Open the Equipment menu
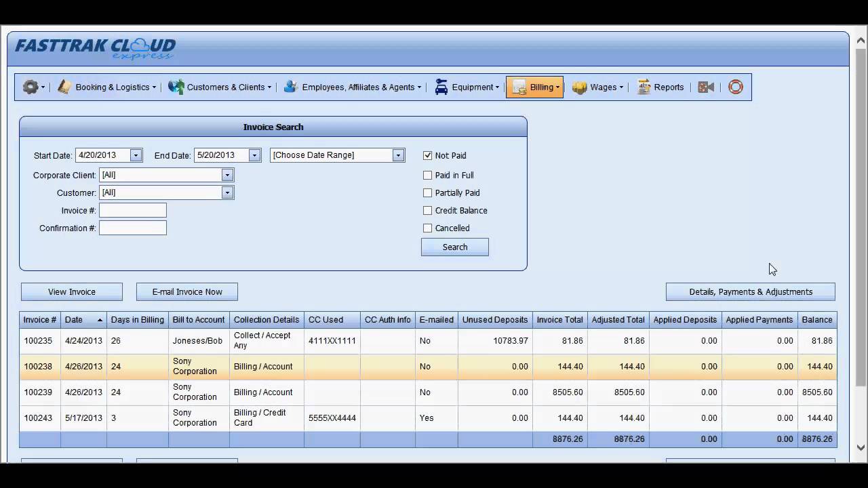The height and width of the screenshot is (488, 868). point(467,87)
